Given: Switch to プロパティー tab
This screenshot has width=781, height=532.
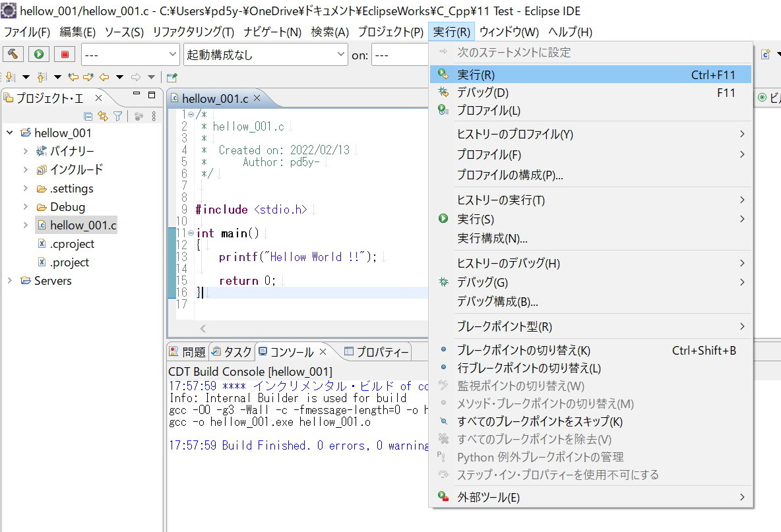Looking at the screenshot, I should point(377,352).
